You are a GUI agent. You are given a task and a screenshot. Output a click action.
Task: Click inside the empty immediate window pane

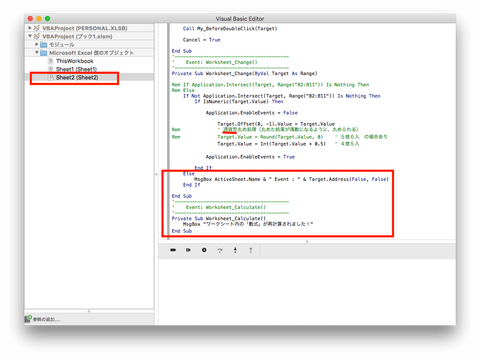307,292
